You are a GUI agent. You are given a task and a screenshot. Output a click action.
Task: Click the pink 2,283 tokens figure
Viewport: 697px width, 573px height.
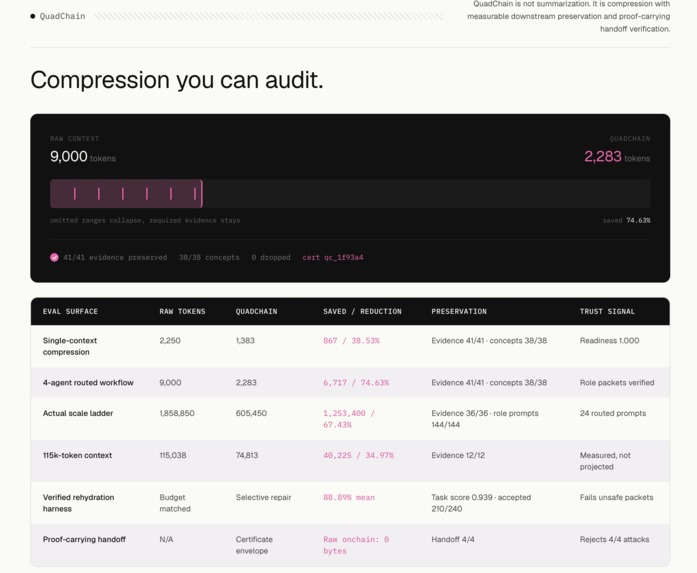(617, 156)
